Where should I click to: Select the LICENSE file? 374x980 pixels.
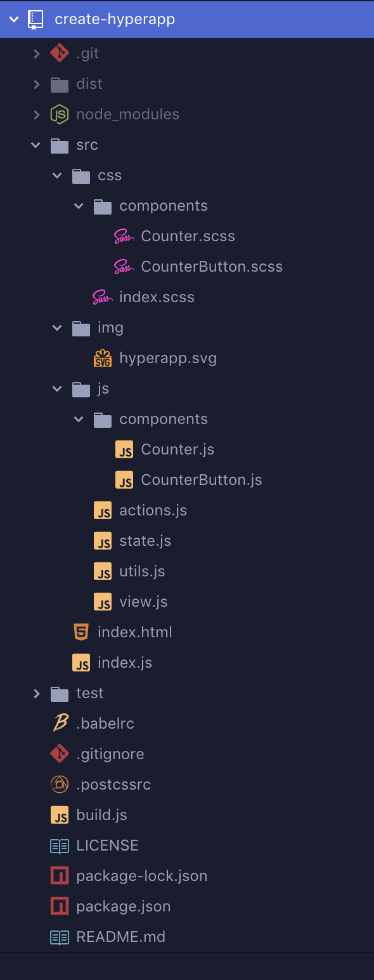(x=107, y=845)
